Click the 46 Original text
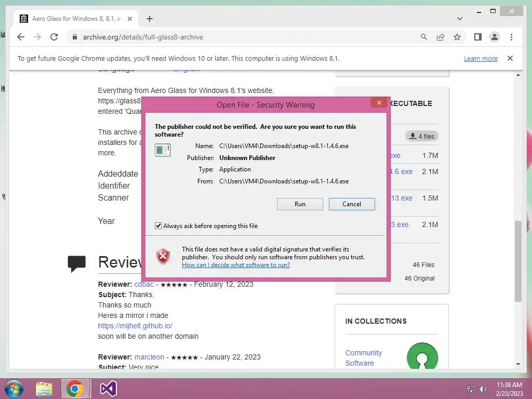This screenshot has height=399, width=532. click(x=419, y=278)
